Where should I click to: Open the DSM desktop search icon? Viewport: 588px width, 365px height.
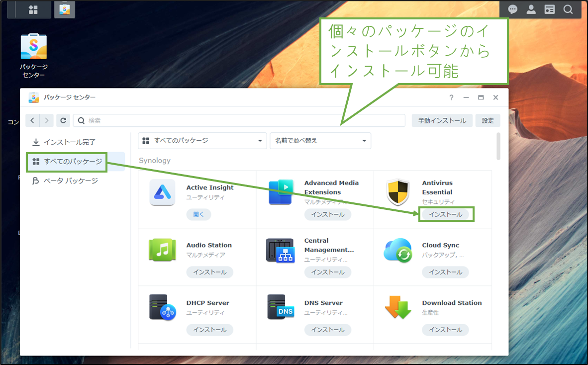(568, 9)
